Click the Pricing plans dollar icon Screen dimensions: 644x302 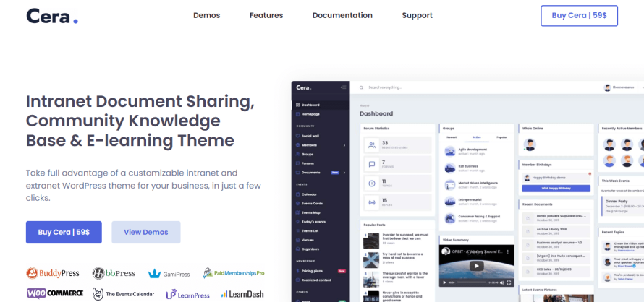point(298,271)
